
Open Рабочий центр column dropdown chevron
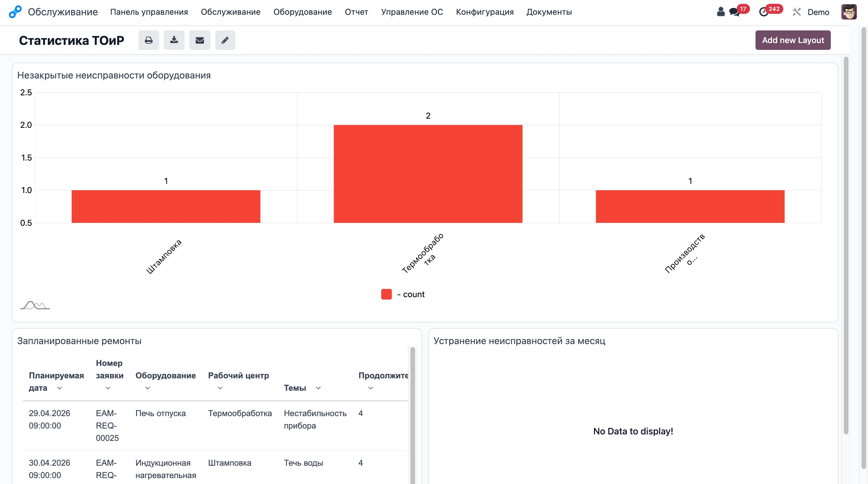click(x=220, y=388)
